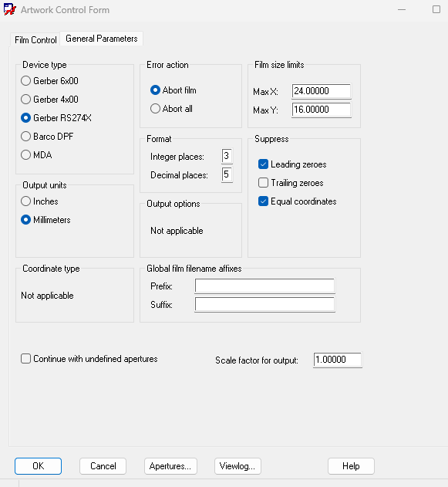Click the 'Error action' group label
This screenshot has width=448, height=487.
point(167,65)
